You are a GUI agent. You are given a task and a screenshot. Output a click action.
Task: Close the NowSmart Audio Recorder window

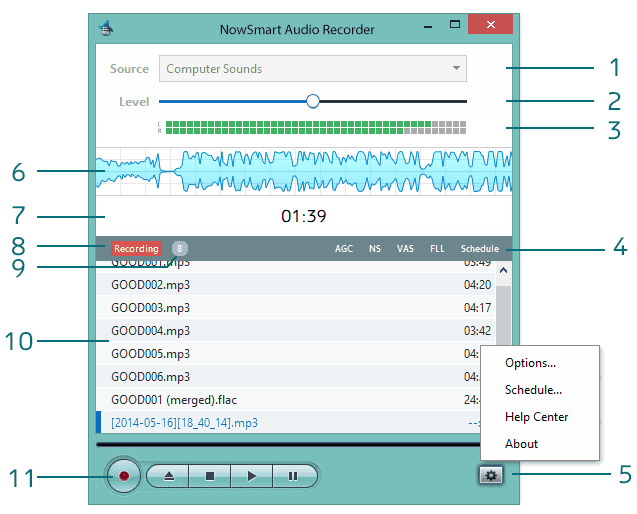coord(490,24)
